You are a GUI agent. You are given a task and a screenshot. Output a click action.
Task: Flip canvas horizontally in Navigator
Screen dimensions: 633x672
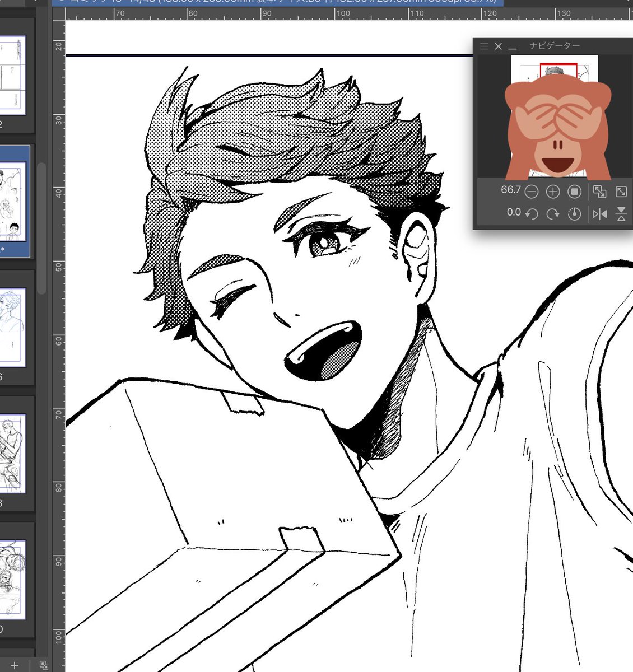[599, 214]
